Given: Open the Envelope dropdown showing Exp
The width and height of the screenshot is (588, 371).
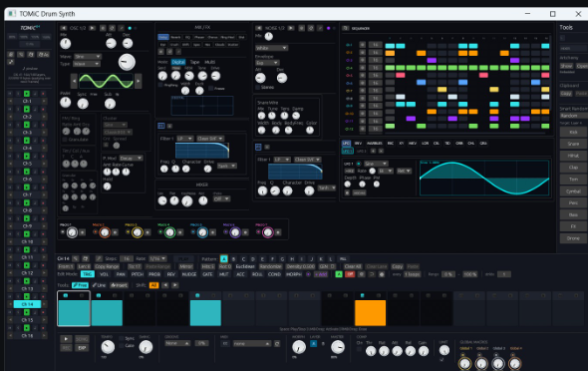Looking at the screenshot, I should coord(267,63).
